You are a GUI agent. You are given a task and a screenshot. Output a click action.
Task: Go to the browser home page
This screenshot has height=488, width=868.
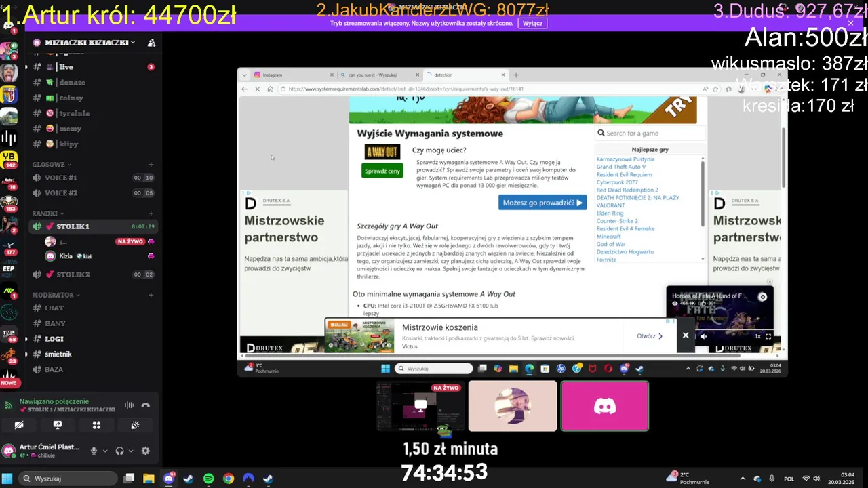pyautogui.click(x=270, y=89)
